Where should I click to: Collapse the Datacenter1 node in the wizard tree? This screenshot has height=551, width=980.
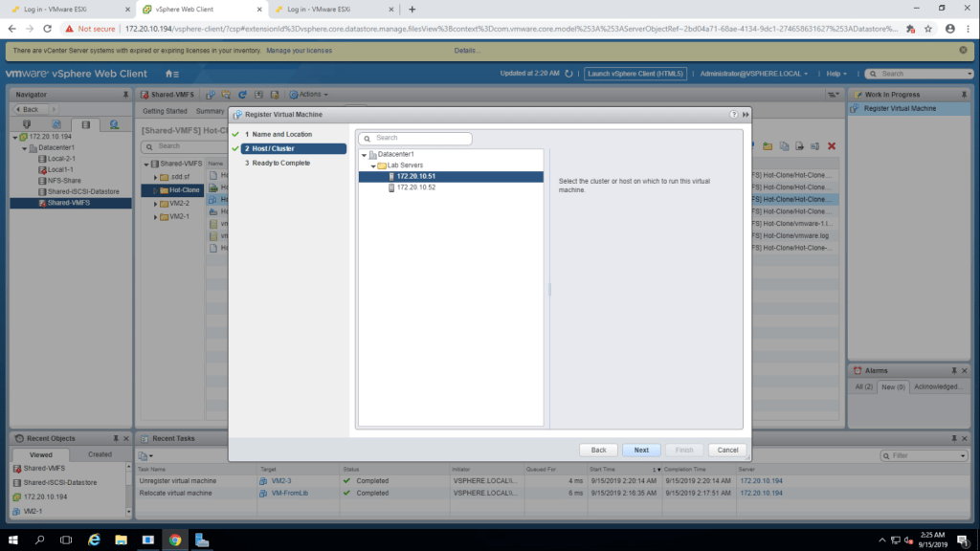point(364,155)
